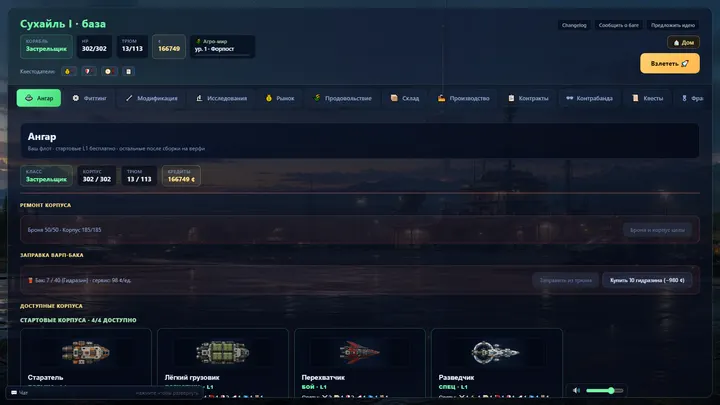Switch to the Фиттинг tab
Image resolution: width=720 pixels, height=405 pixels.
pos(90,98)
